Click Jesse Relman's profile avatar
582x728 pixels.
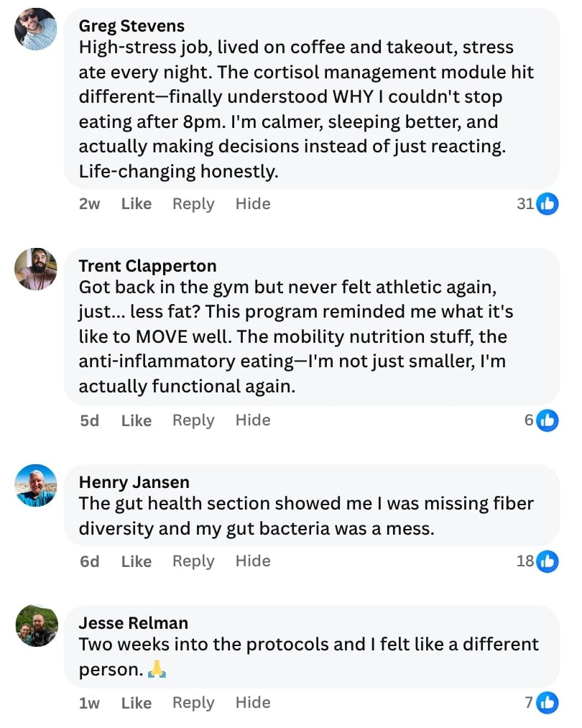tap(36, 625)
